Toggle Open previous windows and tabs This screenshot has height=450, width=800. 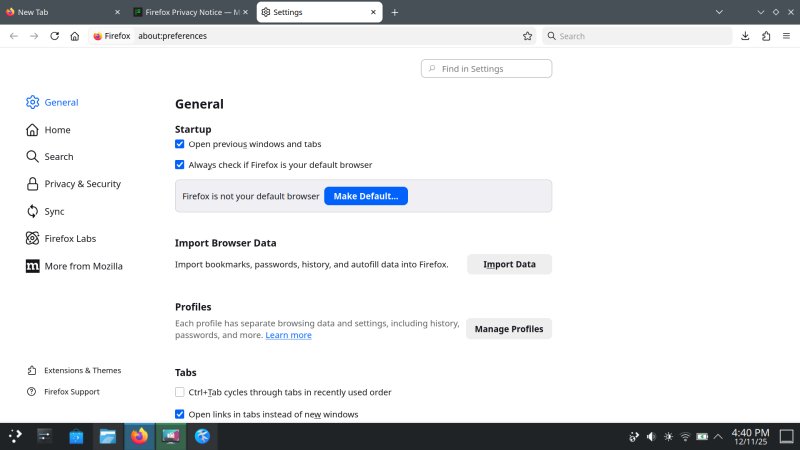[x=180, y=144]
